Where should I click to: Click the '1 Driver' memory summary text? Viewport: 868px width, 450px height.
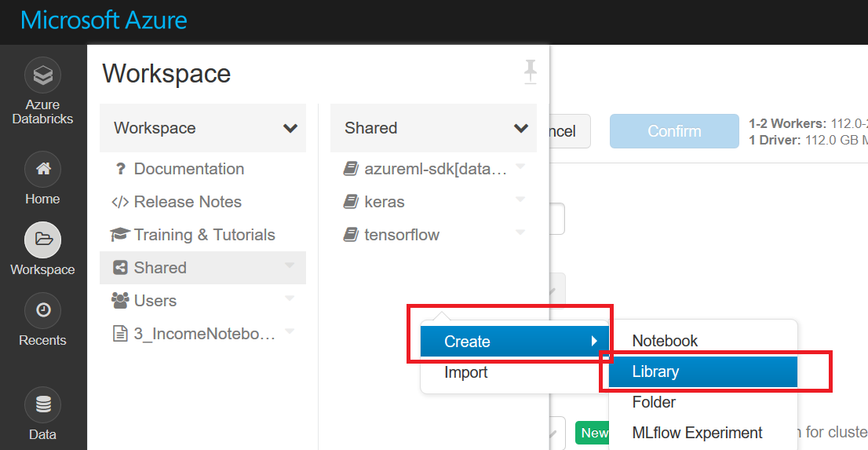(808, 140)
